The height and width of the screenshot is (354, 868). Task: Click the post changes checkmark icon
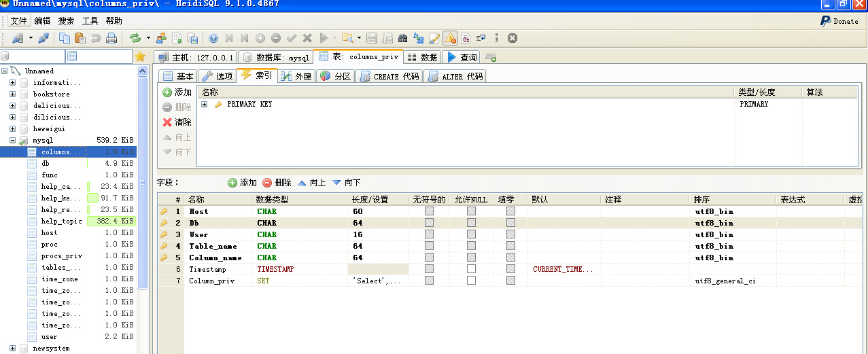[292, 38]
